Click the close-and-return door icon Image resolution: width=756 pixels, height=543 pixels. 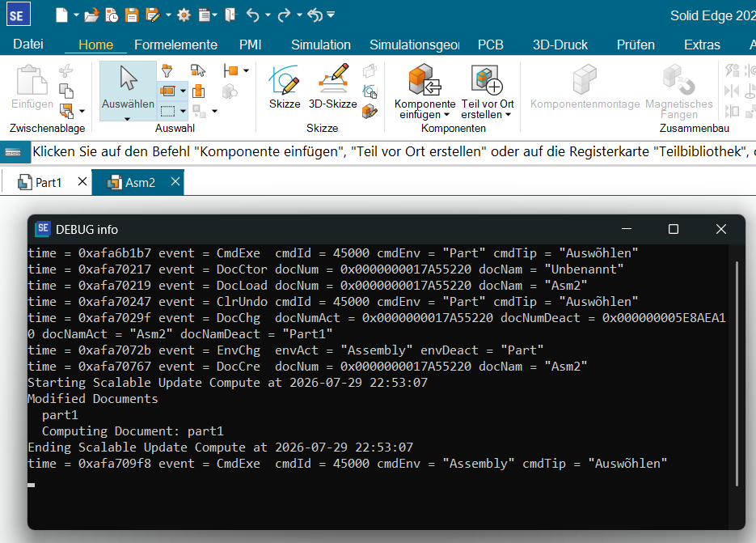pyautogui.click(x=231, y=15)
